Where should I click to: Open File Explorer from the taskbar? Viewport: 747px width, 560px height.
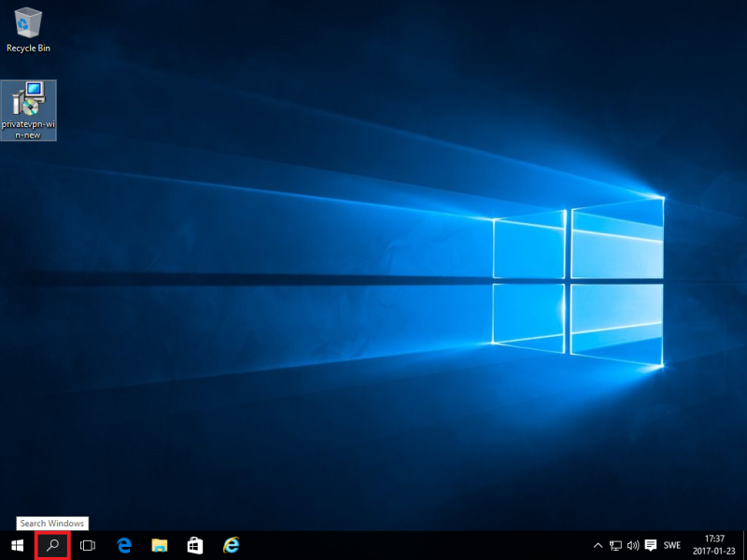coord(159,545)
